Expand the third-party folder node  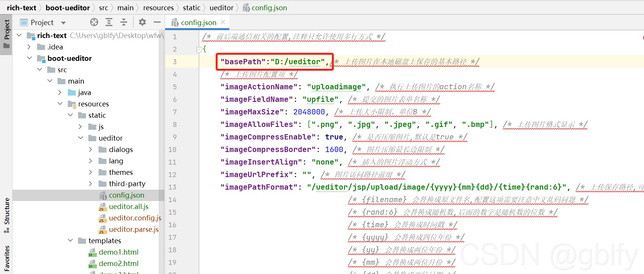[91, 184]
